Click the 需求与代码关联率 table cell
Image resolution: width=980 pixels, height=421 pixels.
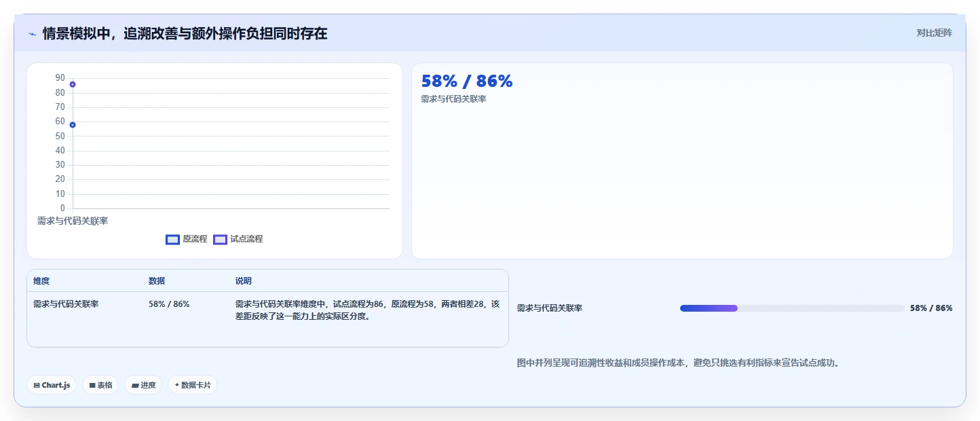pos(66,304)
